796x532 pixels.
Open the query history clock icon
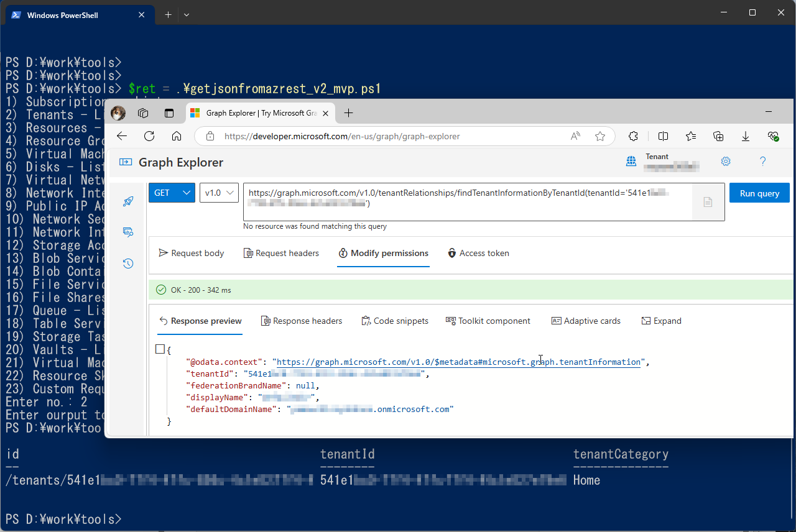128,264
